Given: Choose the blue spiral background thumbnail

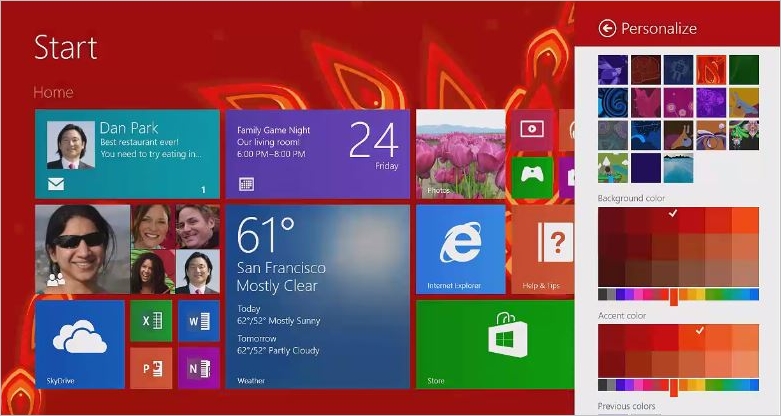Looking at the screenshot, I should 613,103.
